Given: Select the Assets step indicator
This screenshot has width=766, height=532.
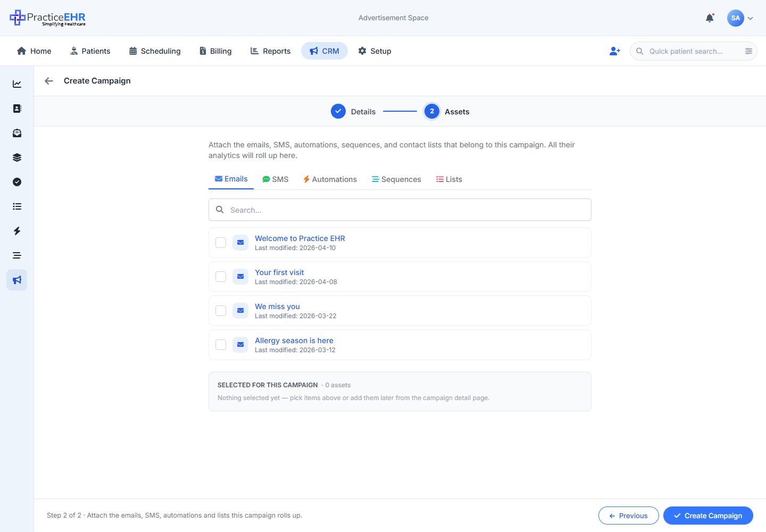Looking at the screenshot, I should click(447, 111).
